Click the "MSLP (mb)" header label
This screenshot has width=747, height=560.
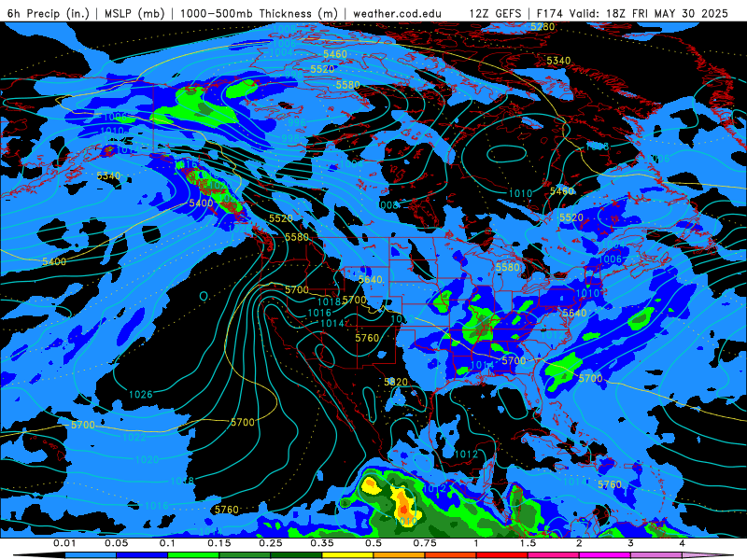134,13
